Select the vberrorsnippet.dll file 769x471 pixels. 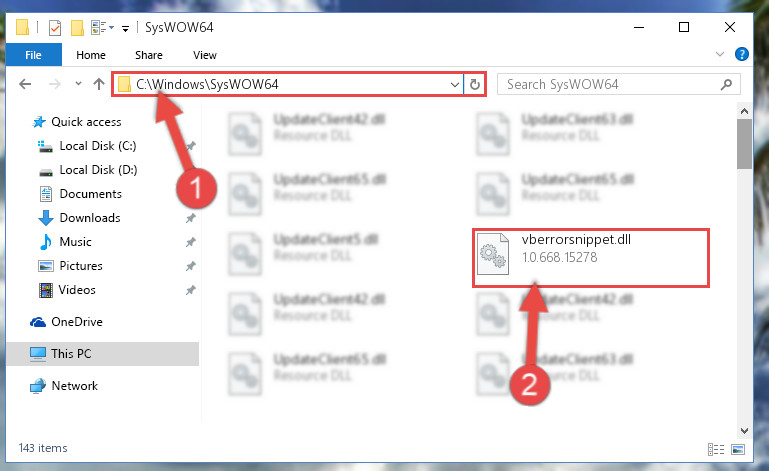click(x=590, y=257)
